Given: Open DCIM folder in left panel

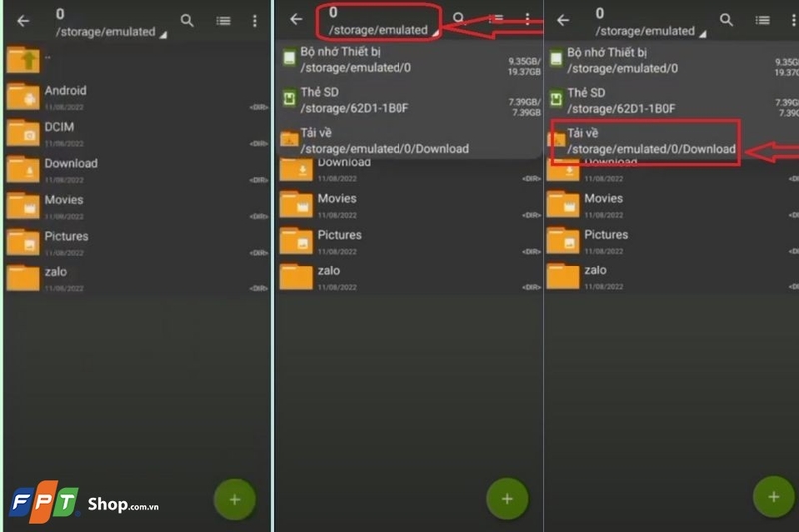Looking at the screenshot, I should [x=137, y=133].
